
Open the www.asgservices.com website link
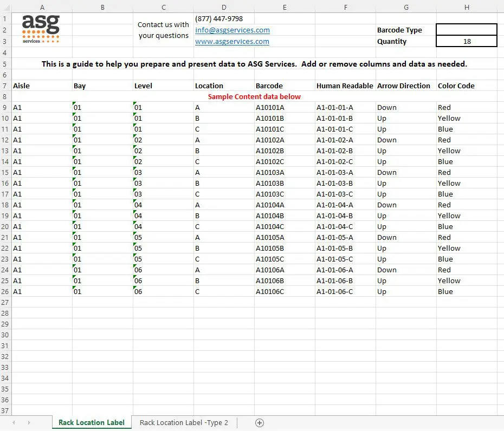click(232, 41)
